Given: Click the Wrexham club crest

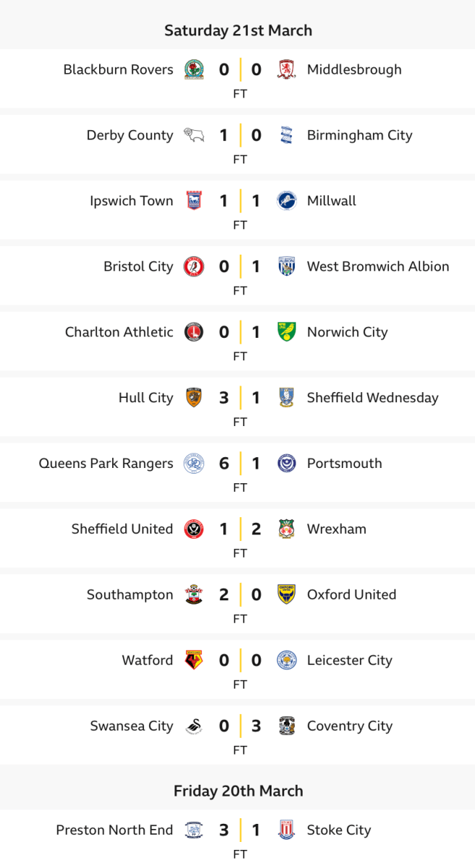Looking at the screenshot, I should (287, 529).
